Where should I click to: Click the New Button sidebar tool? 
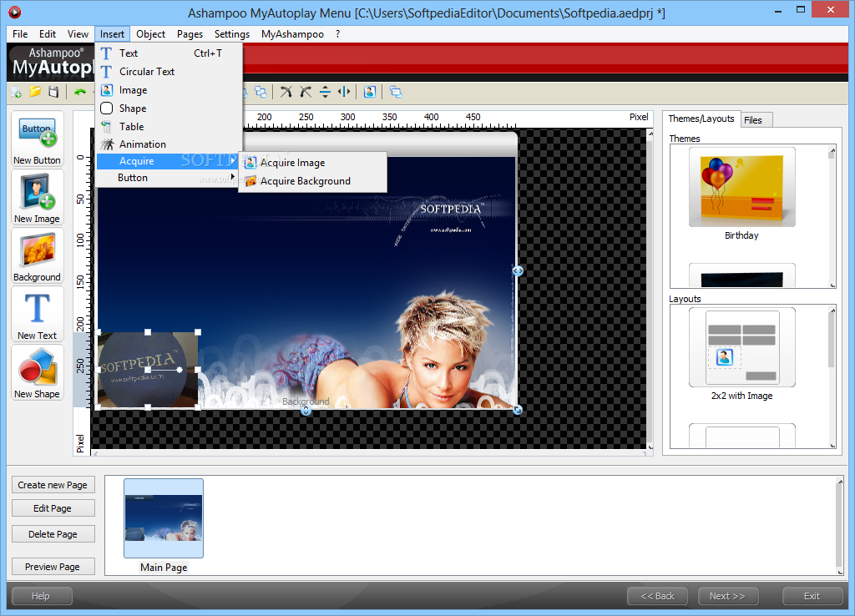tap(37, 139)
